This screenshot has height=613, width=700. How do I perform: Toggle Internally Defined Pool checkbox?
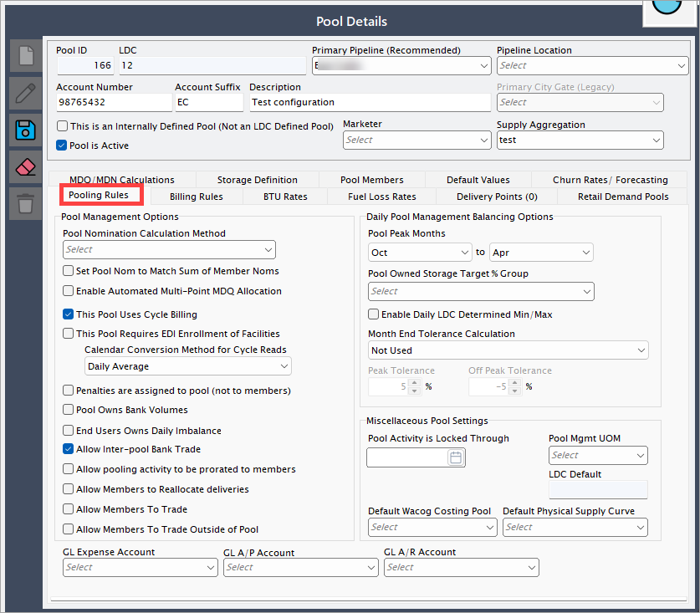click(x=63, y=126)
